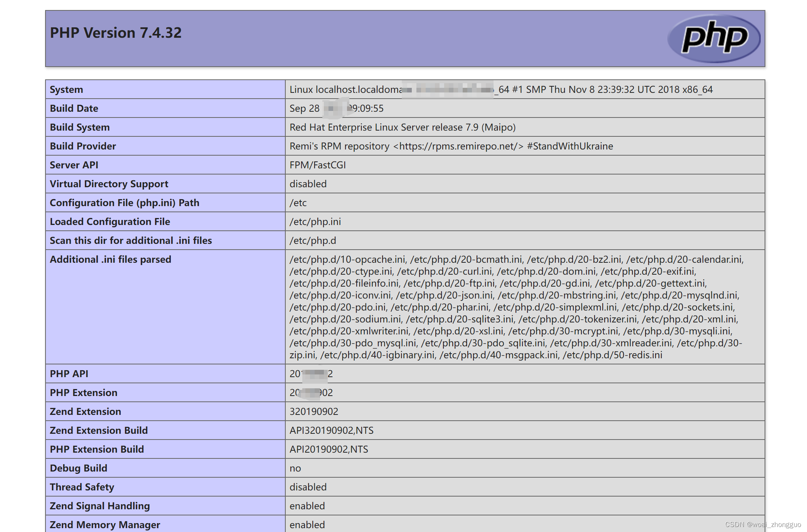
Task: Click the PHP logo image
Action: (x=714, y=39)
